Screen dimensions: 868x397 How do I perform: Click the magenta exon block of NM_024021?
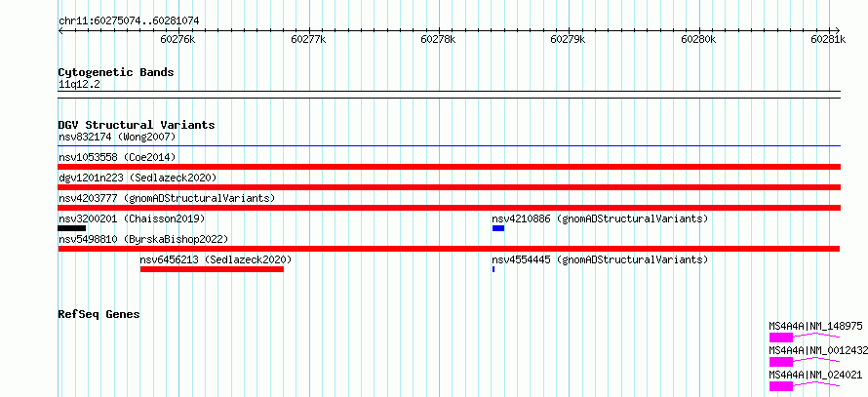tap(780, 386)
